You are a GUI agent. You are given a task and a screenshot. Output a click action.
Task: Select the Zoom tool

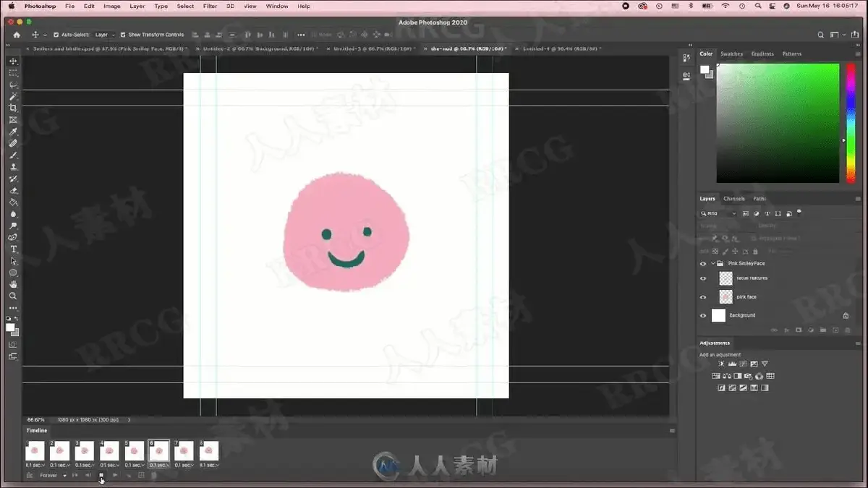point(13,296)
